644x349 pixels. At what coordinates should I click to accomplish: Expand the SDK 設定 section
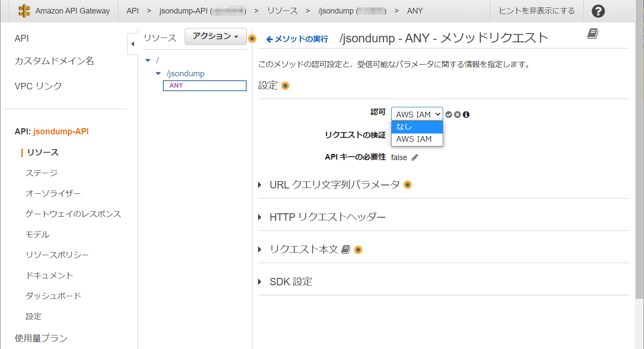pos(291,282)
